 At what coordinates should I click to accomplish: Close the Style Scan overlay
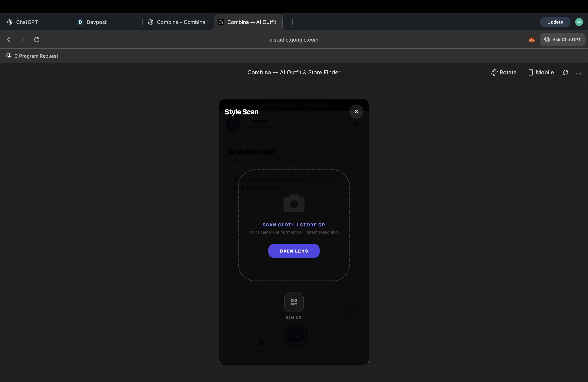point(356,111)
